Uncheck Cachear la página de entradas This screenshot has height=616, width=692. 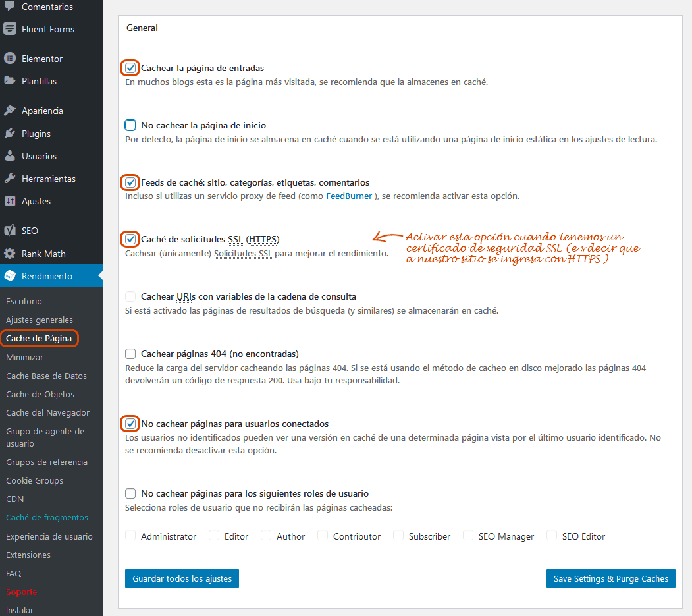130,68
